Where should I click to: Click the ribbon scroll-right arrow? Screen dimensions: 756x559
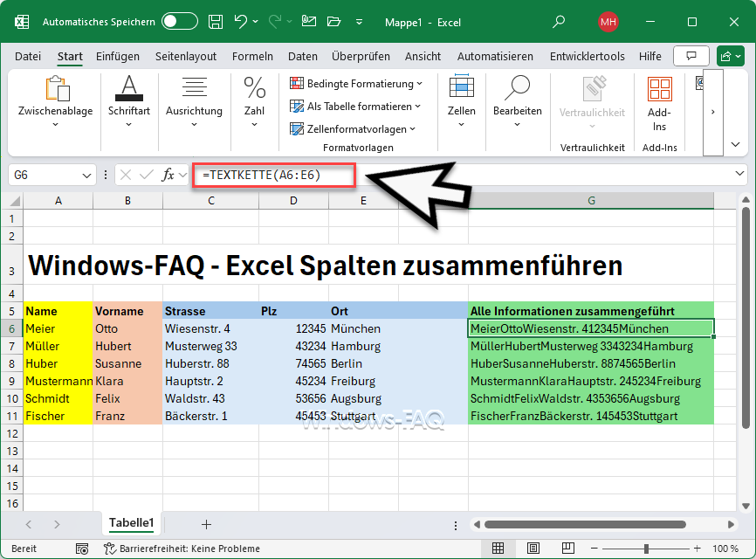pyautogui.click(x=713, y=112)
